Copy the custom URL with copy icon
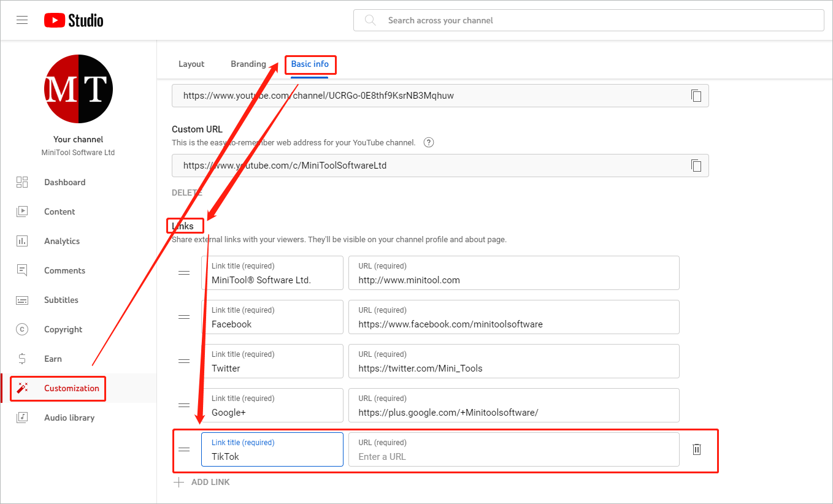 [696, 166]
